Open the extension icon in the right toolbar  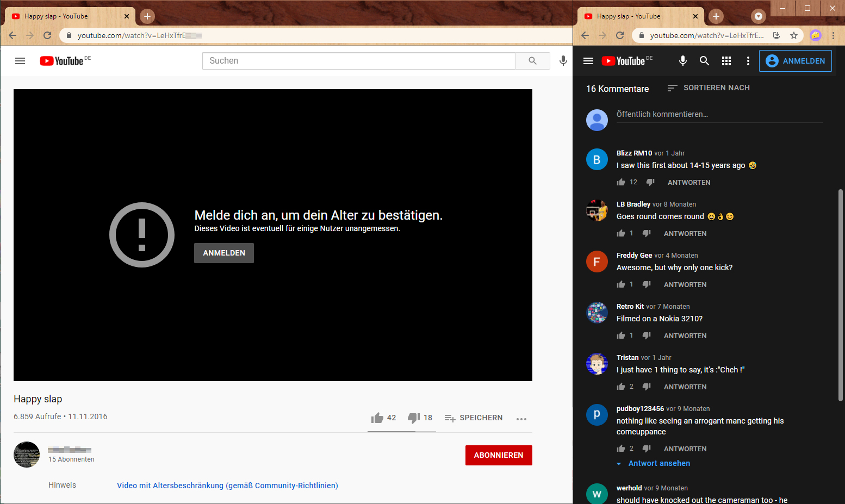pos(815,35)
